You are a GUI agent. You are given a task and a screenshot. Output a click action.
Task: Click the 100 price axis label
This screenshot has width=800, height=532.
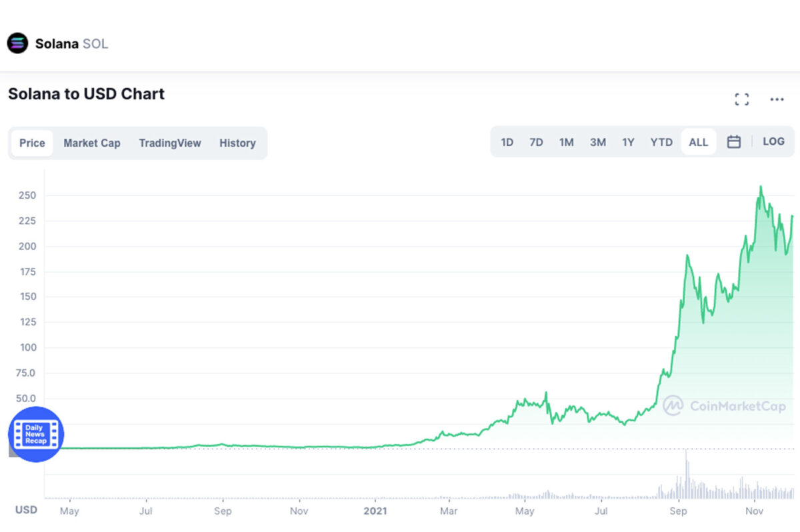27,347
